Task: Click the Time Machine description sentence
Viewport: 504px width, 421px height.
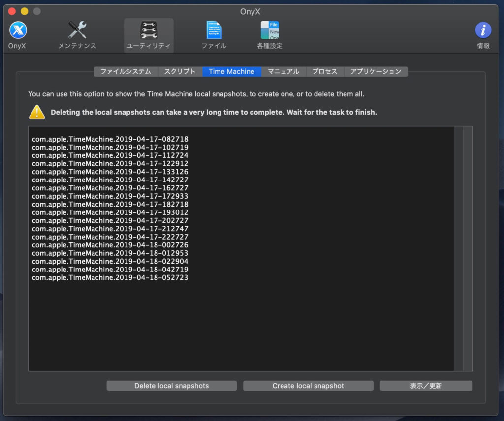Action: tap(196, 94)
